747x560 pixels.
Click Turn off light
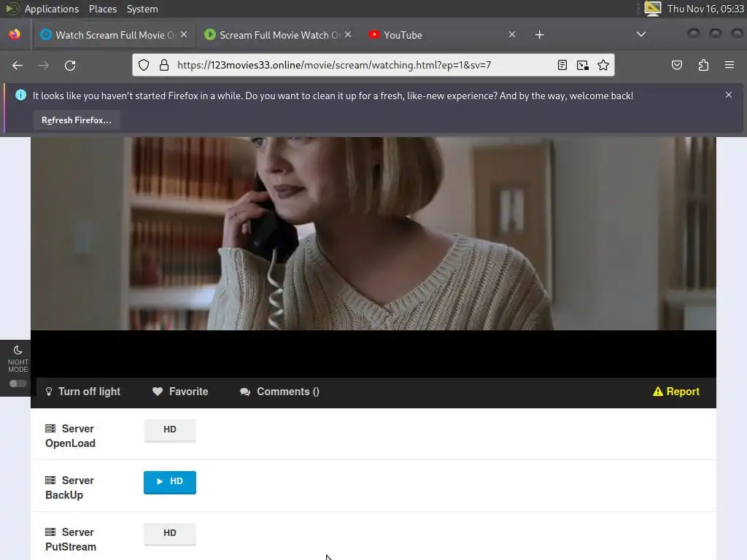[x=83, y=392]
